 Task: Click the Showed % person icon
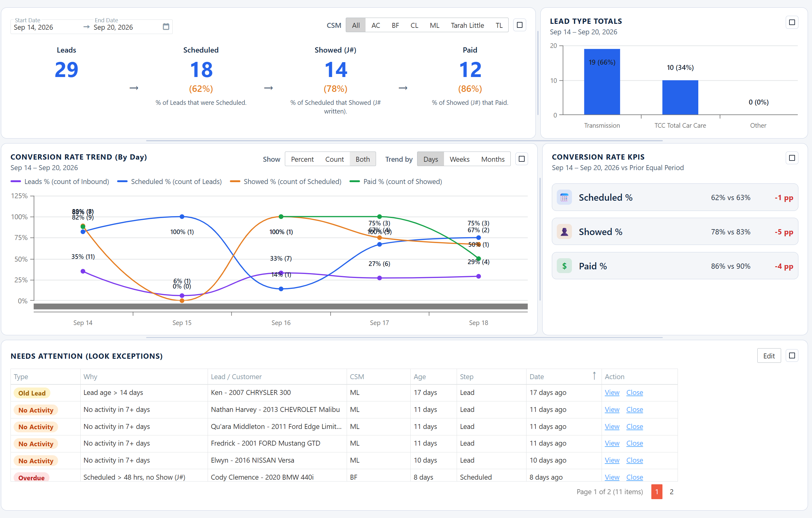pyautogui.click(x=564, y=232)
